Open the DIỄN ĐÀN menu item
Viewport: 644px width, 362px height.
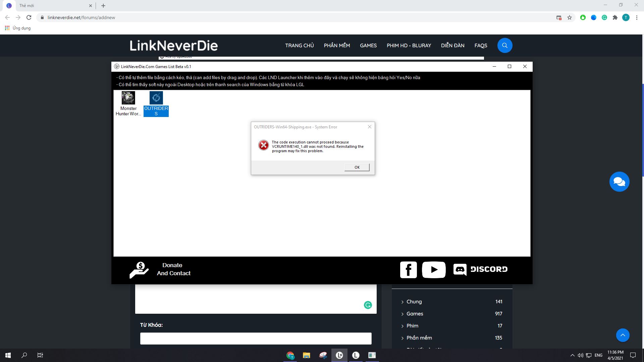click(x=452, y=46)
